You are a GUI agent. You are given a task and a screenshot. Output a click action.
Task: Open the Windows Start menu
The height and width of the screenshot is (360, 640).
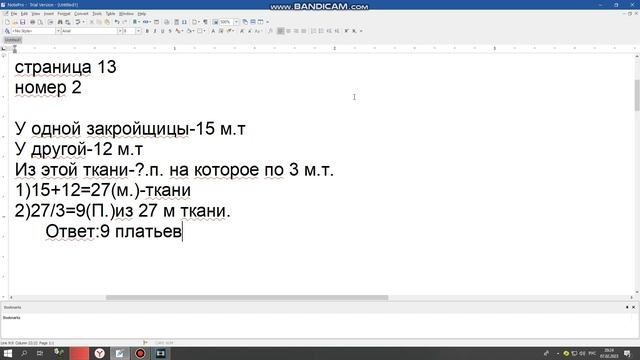(x=8, y=353)
